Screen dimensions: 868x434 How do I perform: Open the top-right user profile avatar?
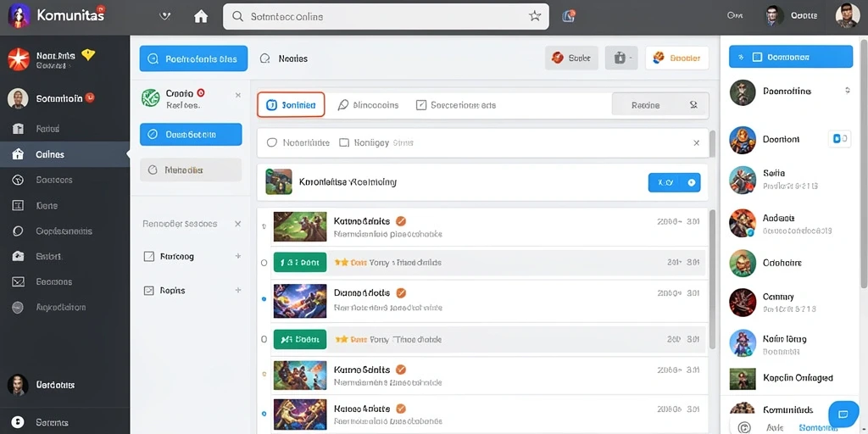click(x=847, y=16)
